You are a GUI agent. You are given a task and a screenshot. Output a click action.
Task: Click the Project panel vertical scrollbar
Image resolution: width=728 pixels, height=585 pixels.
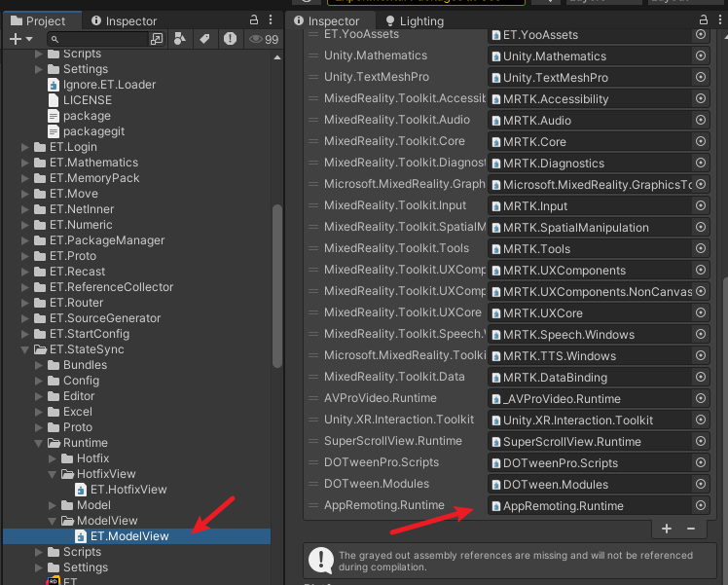coord(277,285)
